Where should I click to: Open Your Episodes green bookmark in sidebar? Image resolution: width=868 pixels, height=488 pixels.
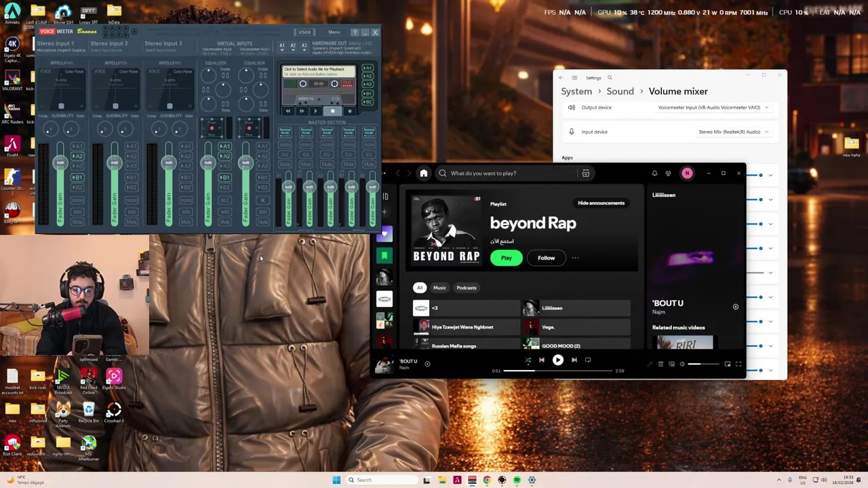click(384, 255)
